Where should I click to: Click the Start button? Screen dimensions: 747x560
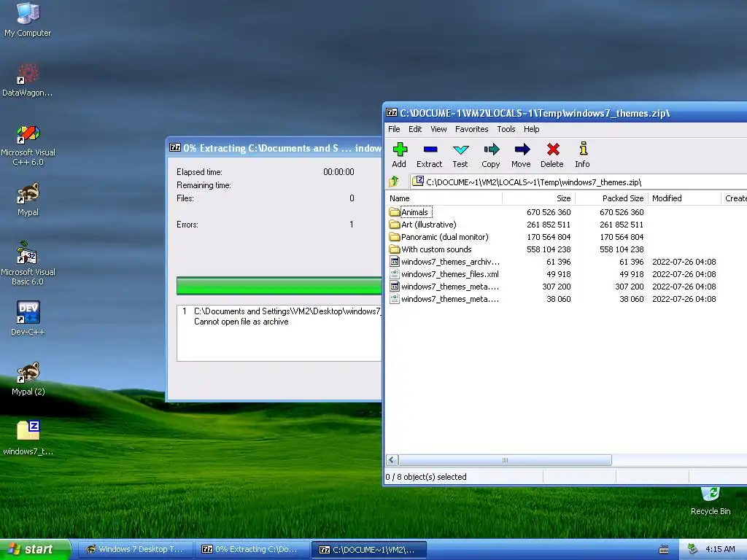35,549
